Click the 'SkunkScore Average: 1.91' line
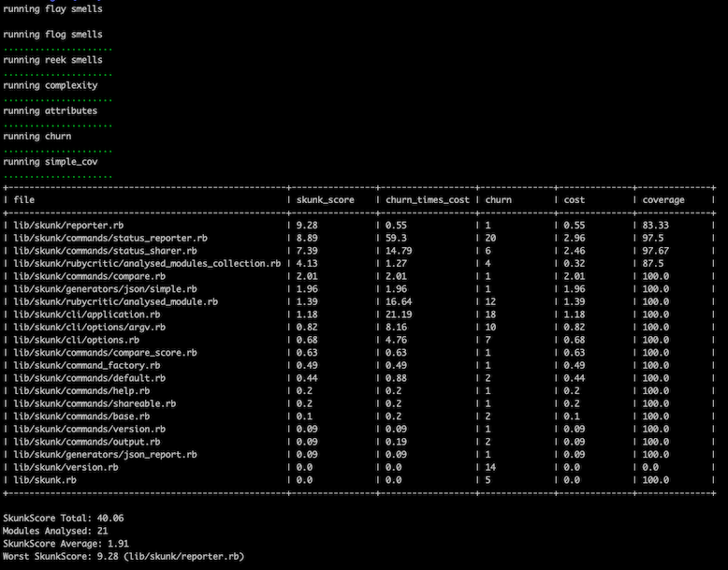This screenshot has width=728, height=570. click(x=66, y=543)
